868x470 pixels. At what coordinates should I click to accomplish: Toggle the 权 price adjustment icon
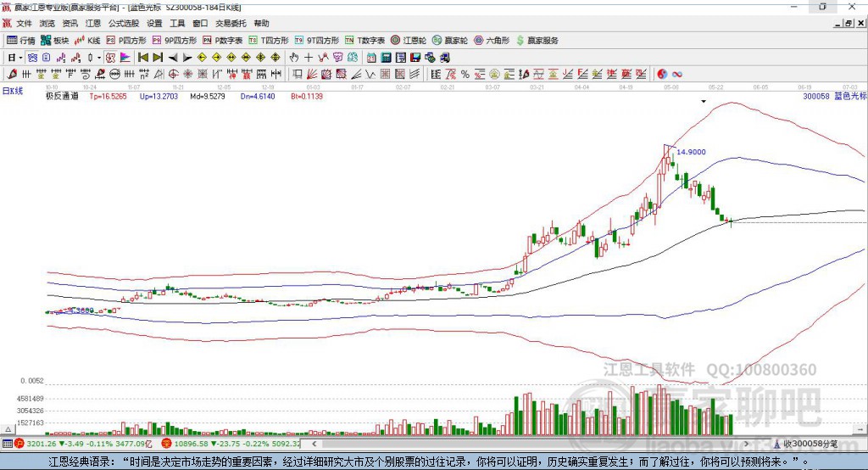(x=111, y=58)
